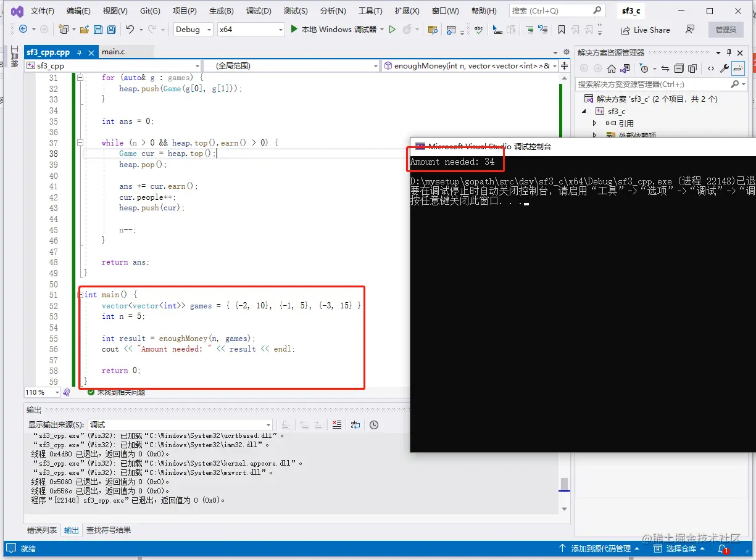
Task: Click the show all files icon
Action: coord(692,68)
